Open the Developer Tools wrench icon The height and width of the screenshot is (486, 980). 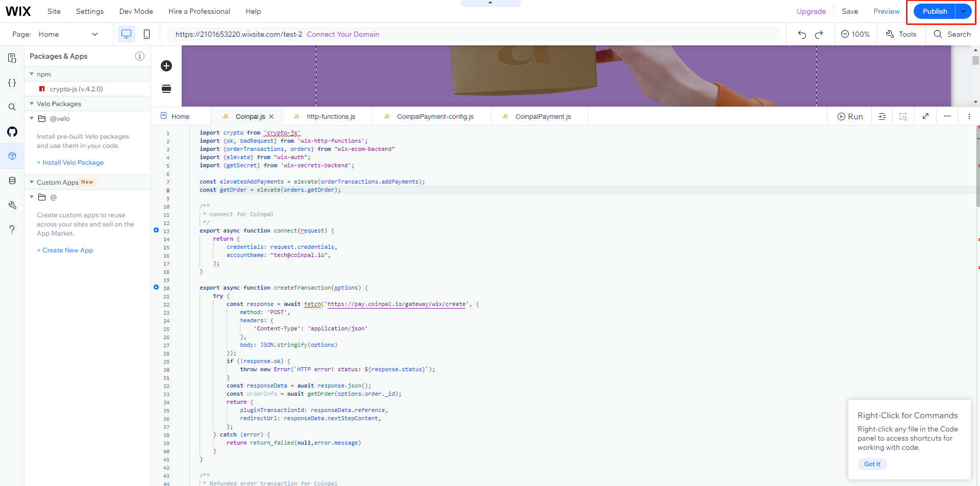click(12, 205)
